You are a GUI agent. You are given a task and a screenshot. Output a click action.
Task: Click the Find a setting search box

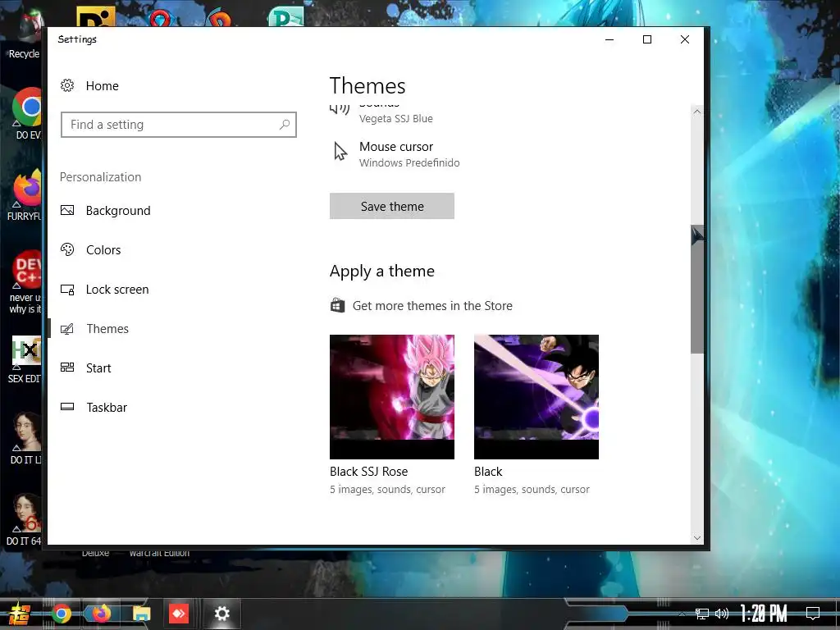pyautogui.click(x=178, y=125)
